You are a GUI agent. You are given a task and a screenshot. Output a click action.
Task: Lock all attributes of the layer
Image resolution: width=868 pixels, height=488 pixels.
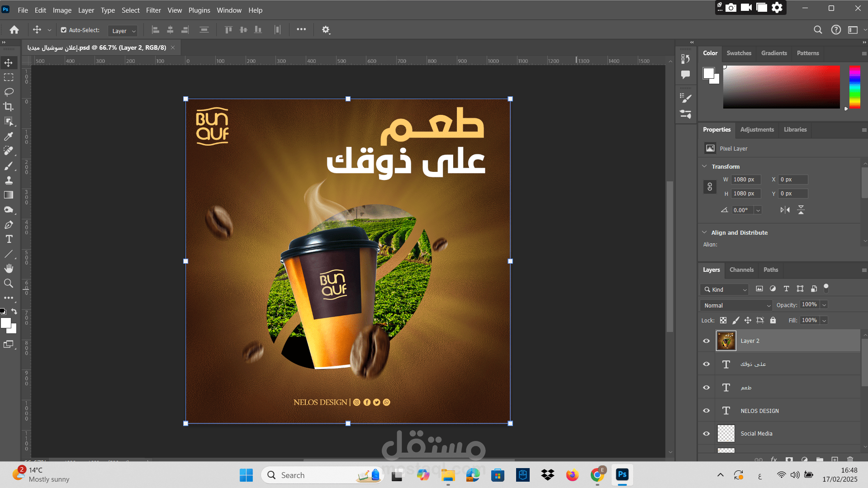[x=773, y=320]
